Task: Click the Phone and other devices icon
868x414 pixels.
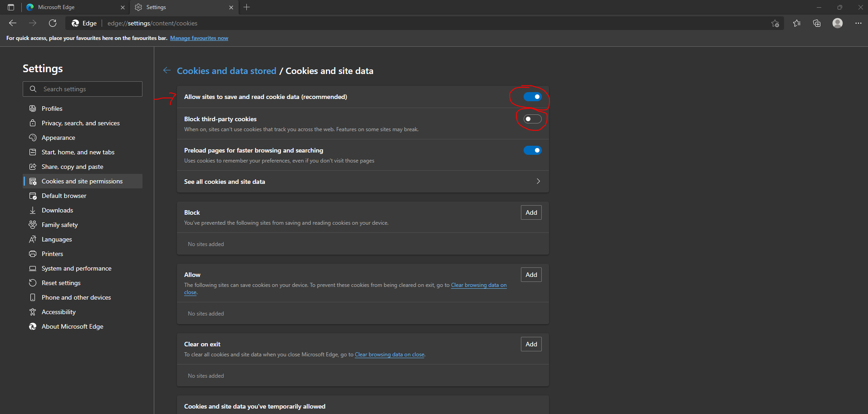Action: [33, 297]
